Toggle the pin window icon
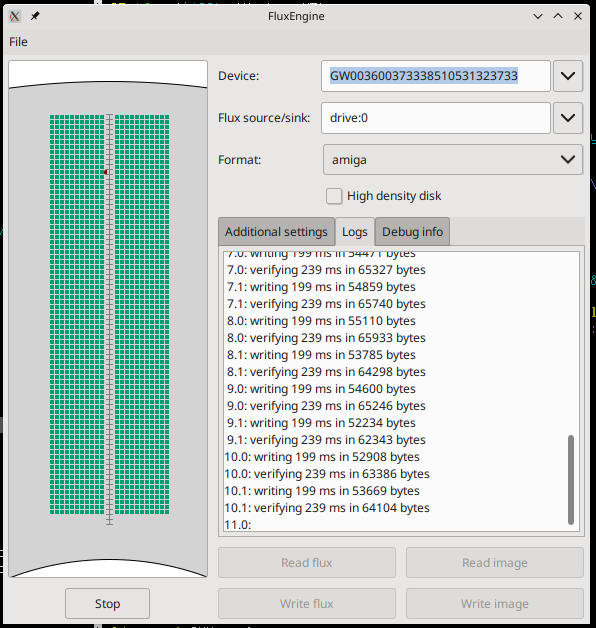Screen dimensions: 596x628 (35, 16)
